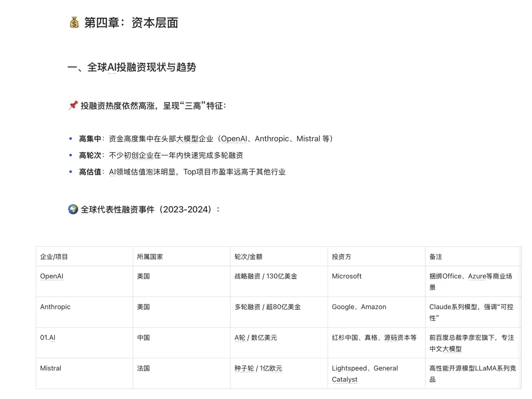Click the globe emoji before 全球代表性融资事件
532x399 pixels.
point(73,209)
